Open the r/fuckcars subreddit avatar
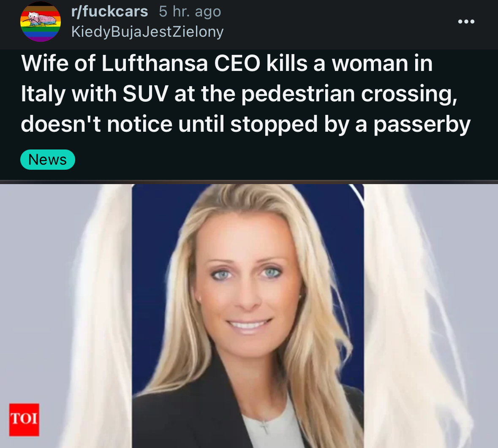 tap(40, 22)
